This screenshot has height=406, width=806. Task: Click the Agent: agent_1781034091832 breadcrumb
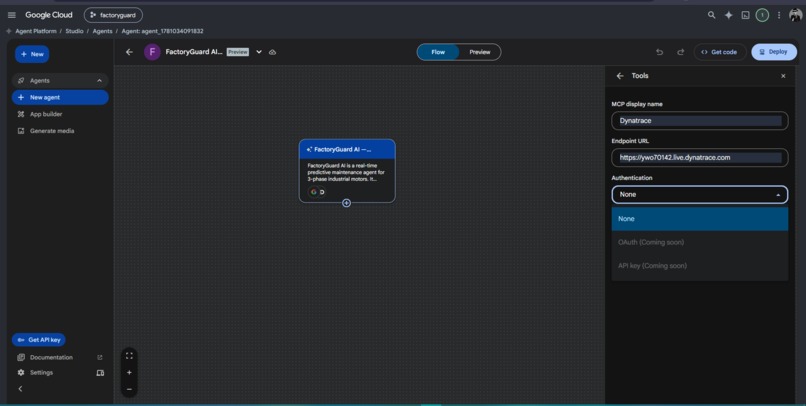[x=162, y=31]
